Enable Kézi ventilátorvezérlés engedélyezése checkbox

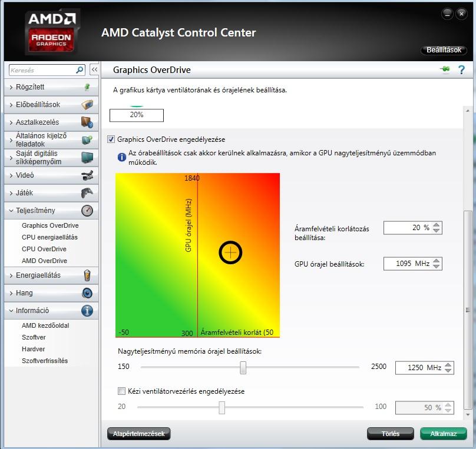click(121, 391)
